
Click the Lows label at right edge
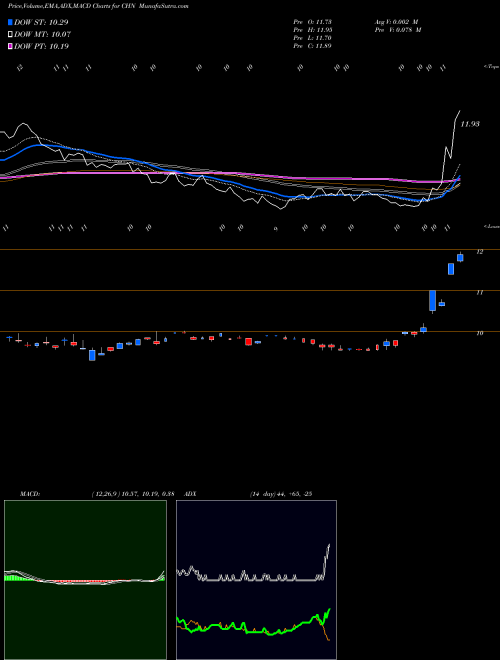(491, 226)
